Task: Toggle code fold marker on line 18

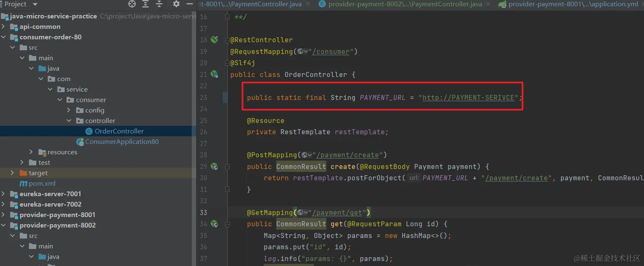Action: point(227,40)
